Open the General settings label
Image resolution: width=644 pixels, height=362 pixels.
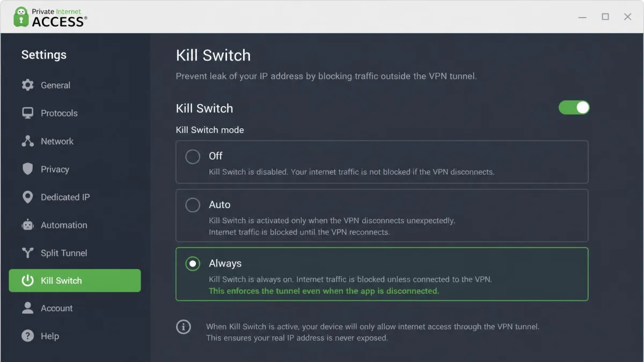(x=55, y=85)
